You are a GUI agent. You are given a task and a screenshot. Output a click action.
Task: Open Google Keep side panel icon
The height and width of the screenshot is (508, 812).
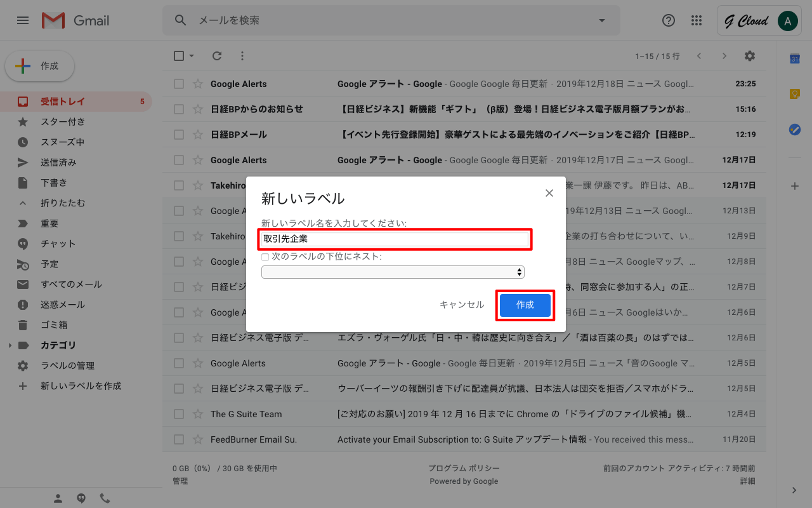[794, 94]
